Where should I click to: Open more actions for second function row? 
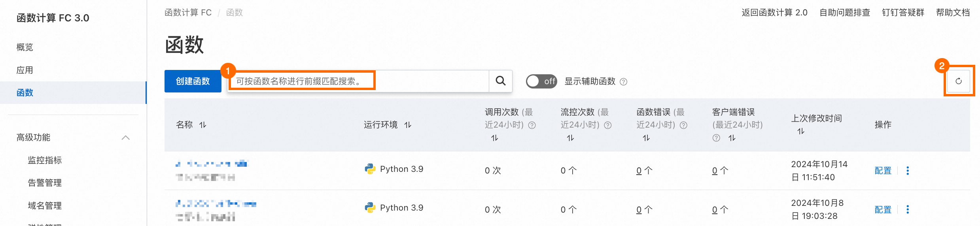click(x=908, y=209)
